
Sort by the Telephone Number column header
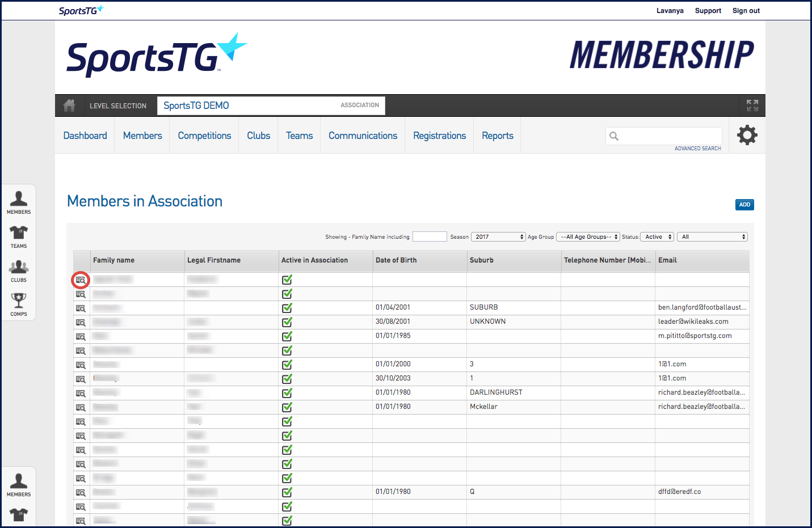[x=608, y=260]
